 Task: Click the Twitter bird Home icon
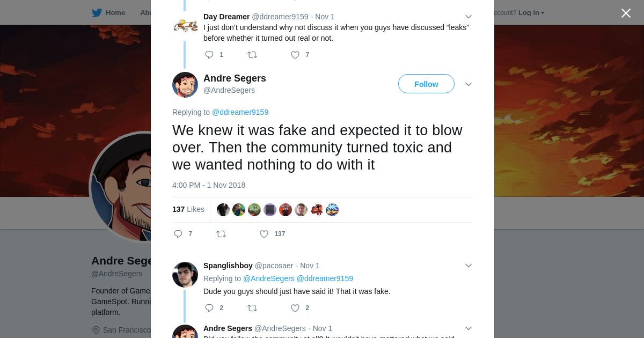point(97,13)
